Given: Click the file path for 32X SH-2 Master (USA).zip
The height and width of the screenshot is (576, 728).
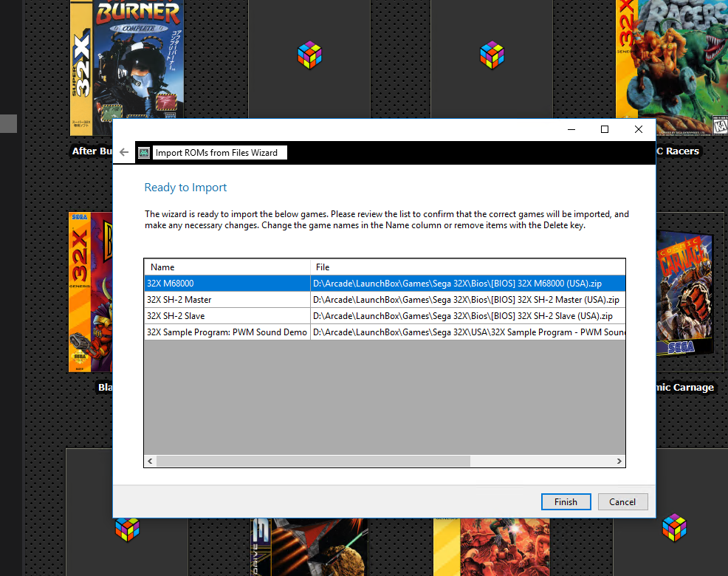Looking at the screenshot, I should pyautogui.click(x=468, y=300).
